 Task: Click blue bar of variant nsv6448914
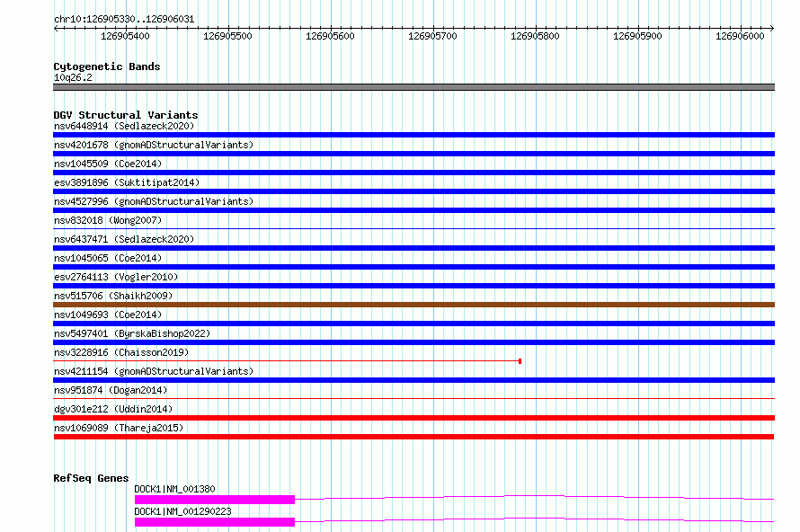[413, 135]
